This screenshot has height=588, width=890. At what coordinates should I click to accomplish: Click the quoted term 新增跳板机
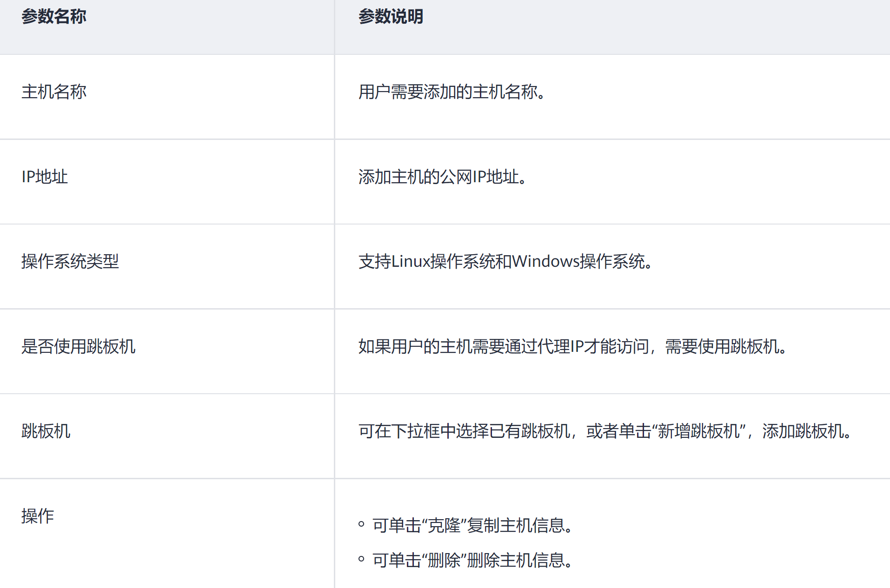pos(699,431)
